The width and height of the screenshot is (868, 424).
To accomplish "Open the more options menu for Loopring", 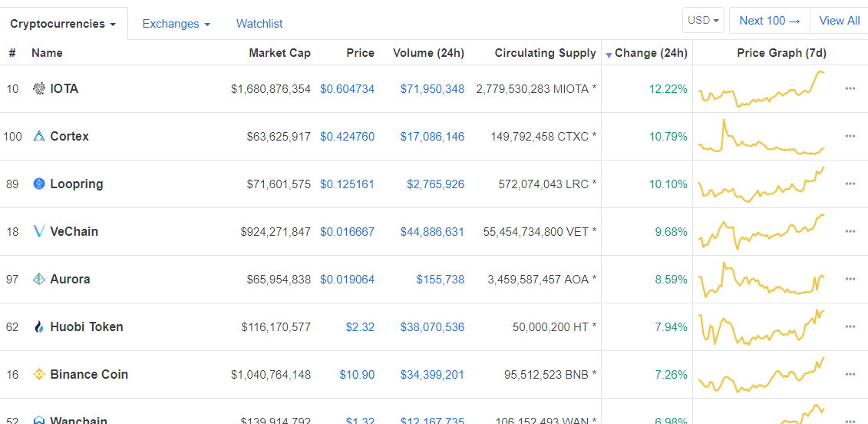I will coord(850,184).
